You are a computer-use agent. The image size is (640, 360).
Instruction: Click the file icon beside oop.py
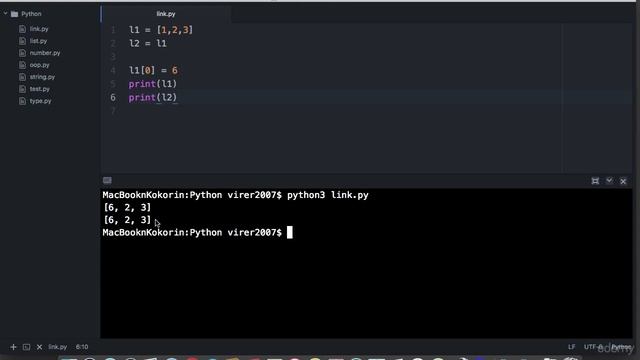click(22, 65)
